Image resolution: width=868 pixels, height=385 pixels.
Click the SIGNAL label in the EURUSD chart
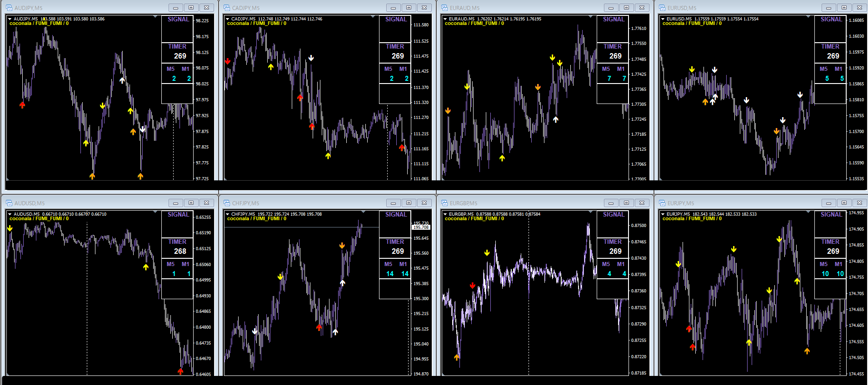[x=831, y=20]
